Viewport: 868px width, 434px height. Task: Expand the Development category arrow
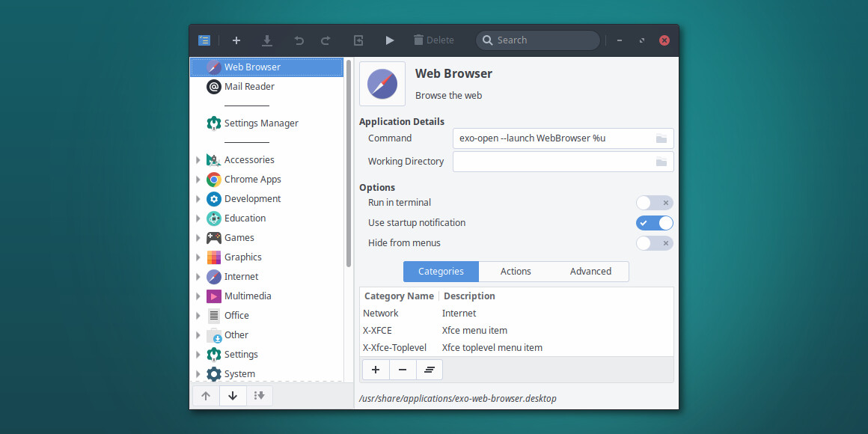(x=198, y=199)
